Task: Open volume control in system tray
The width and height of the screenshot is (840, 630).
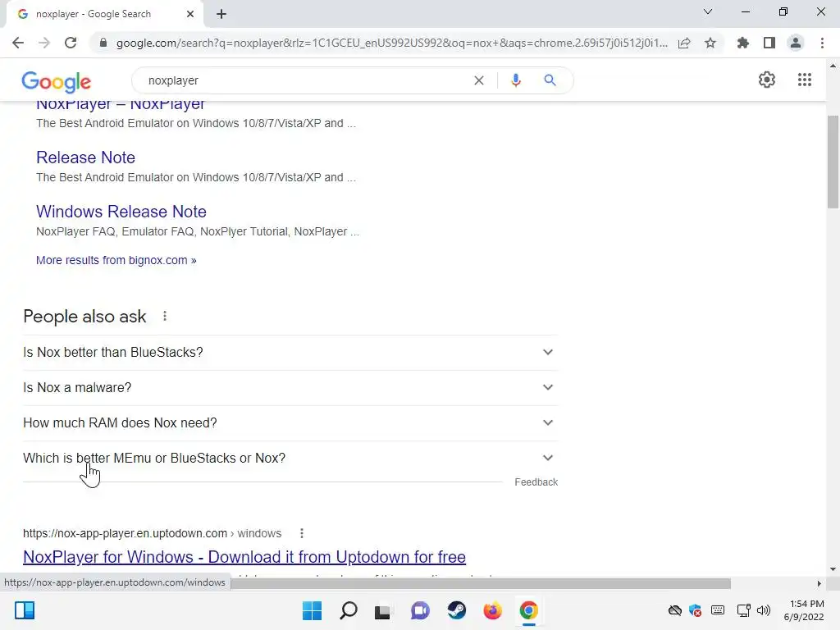Action: pos(764,610)
